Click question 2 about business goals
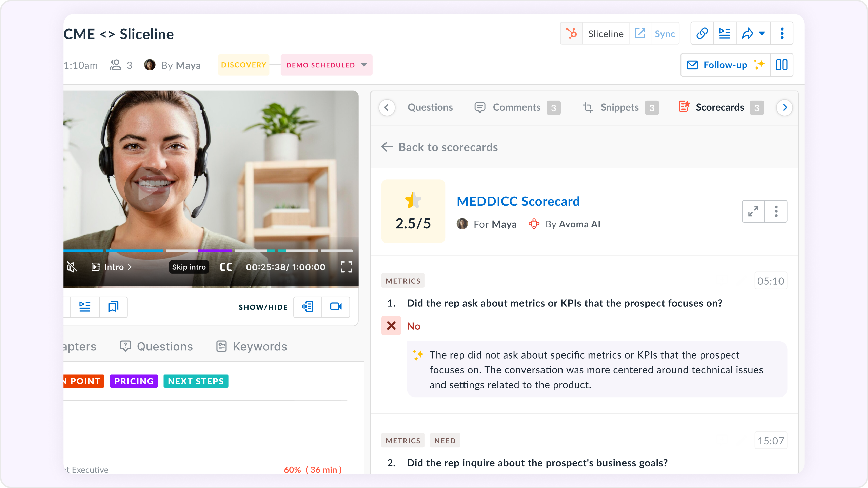The height and width of the screenshot is (488, 868). click(x=537, y=463)
